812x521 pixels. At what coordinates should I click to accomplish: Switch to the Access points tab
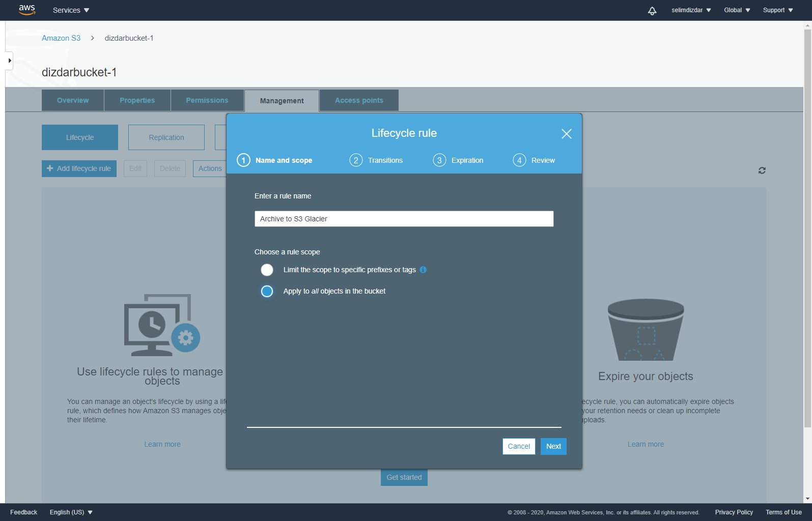click(x=359, y=100)
